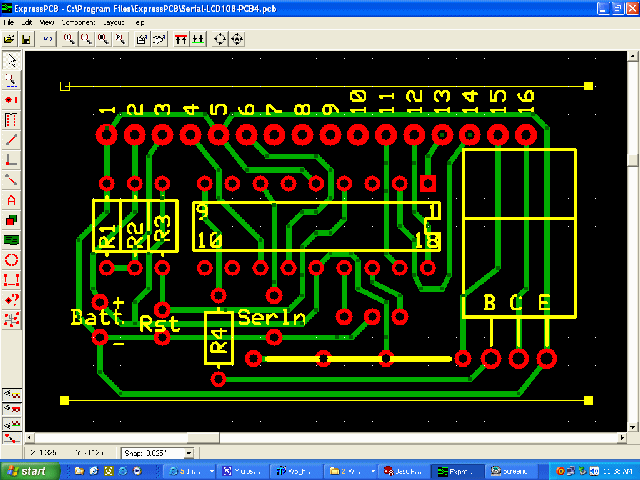Click the horizontal scrollbar right arrow
640x480 pixels.
[x=622, y=438]
